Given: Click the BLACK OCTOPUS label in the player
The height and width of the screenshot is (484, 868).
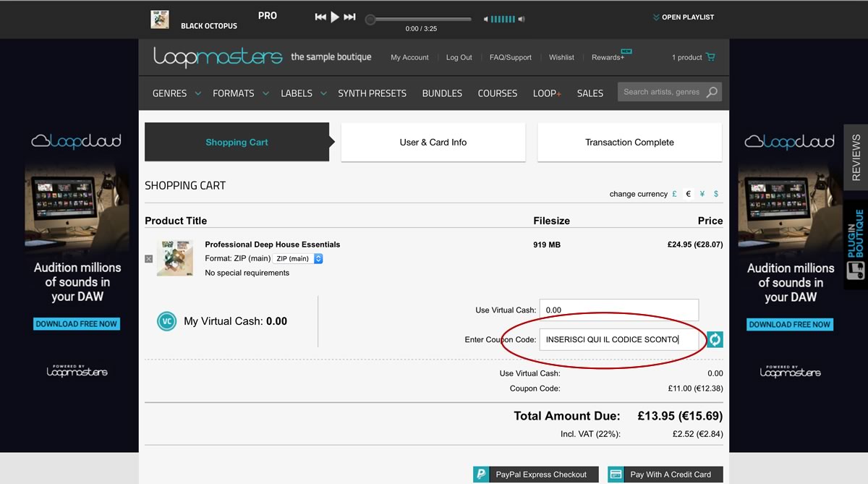Looking at the screenshot, I should (x=210, y=26).
